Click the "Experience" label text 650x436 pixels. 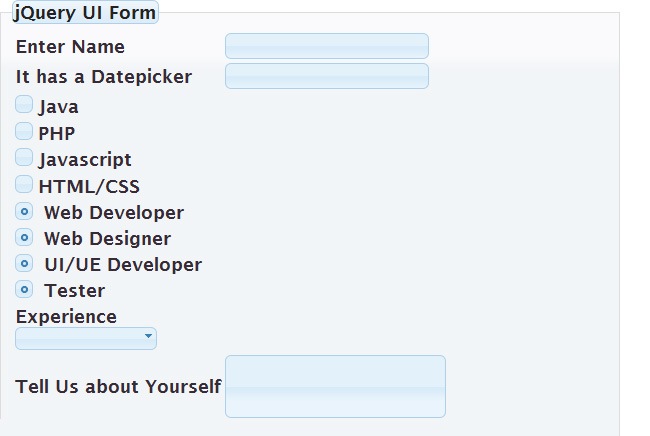tap(66, 317)
